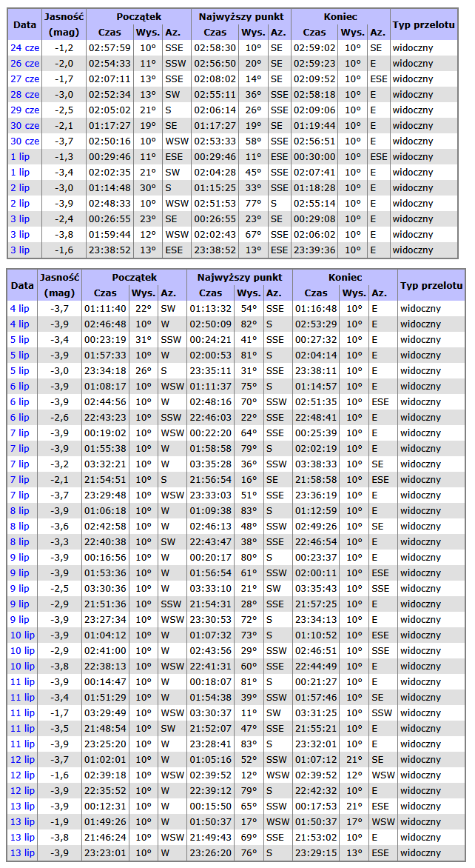
Task: Open the 24 cze pass details link
Action: click(25, 47)
